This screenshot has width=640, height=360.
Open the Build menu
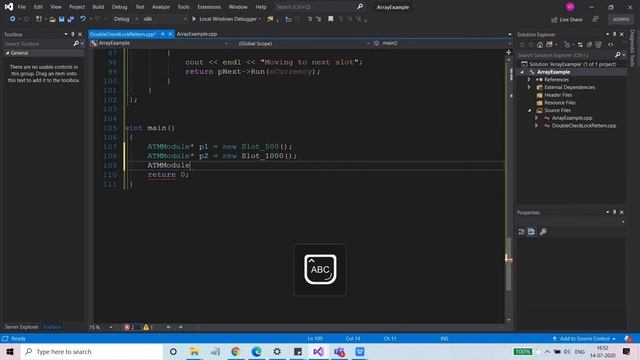point(98,7)
